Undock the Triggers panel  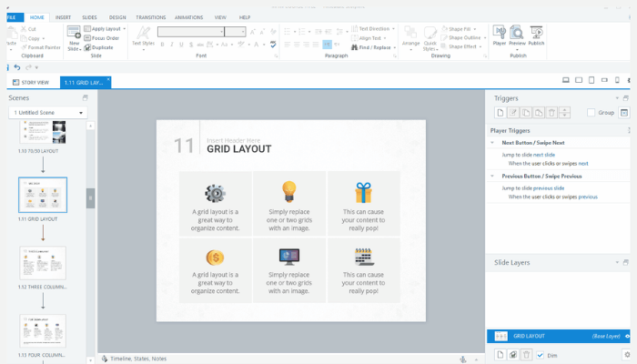pyautogui.click(x=626, y=98)
